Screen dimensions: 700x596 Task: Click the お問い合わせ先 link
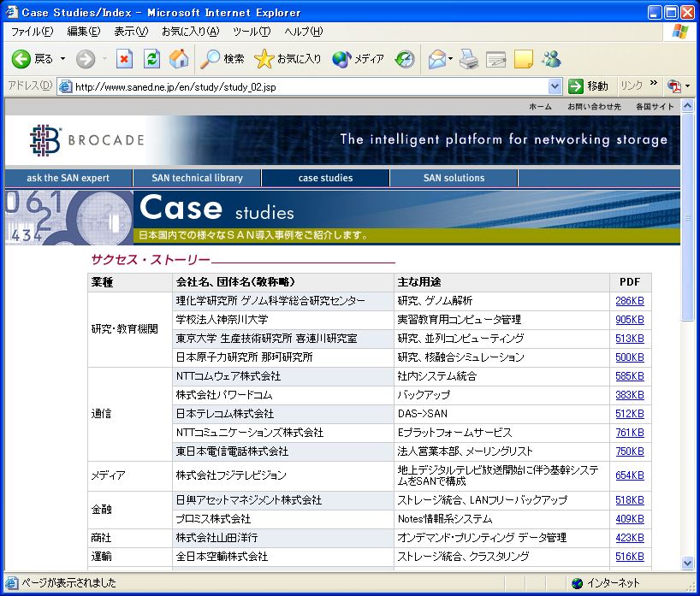594,107
